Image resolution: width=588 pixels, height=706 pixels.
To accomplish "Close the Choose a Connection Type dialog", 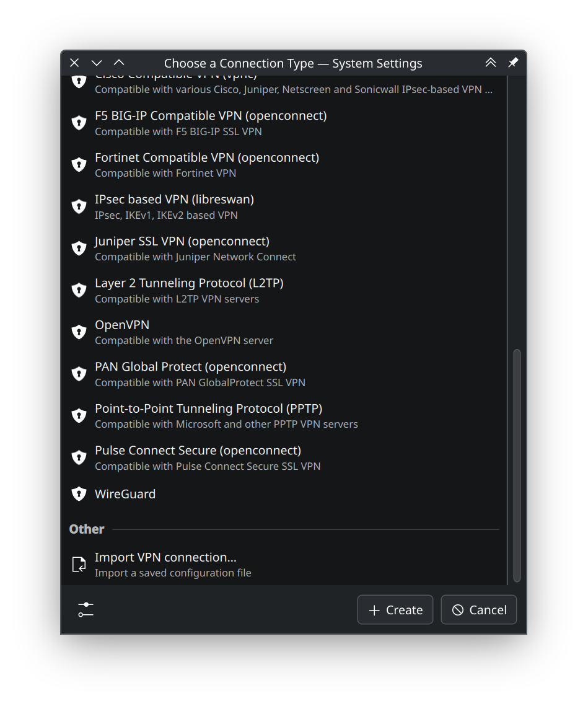I will [x=75, y=63].
